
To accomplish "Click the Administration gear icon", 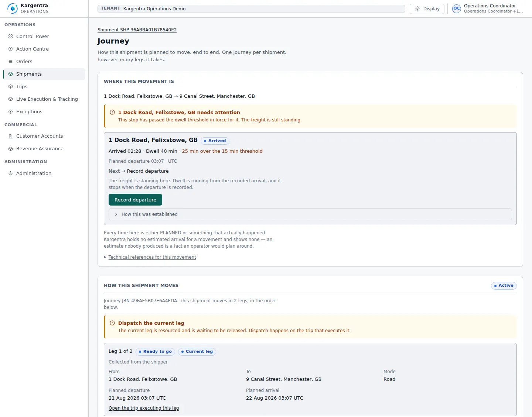I will (x=11, y=173).
